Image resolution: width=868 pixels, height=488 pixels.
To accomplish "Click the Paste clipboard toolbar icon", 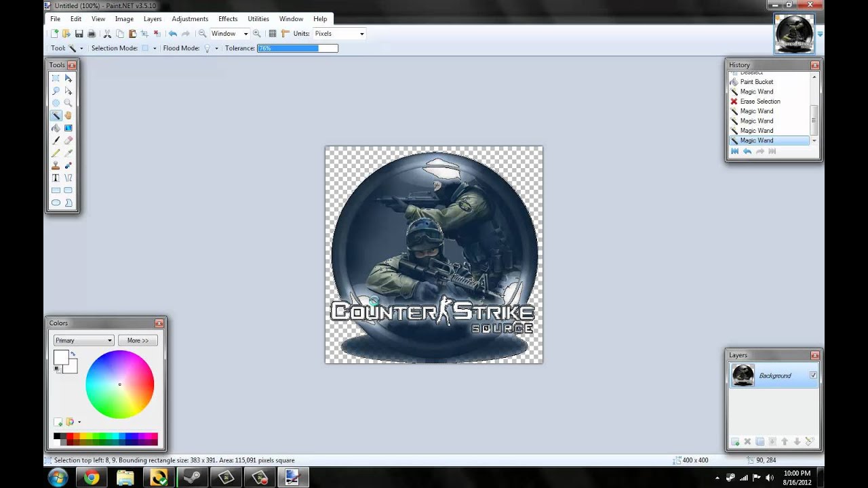I will pos(132,34).
